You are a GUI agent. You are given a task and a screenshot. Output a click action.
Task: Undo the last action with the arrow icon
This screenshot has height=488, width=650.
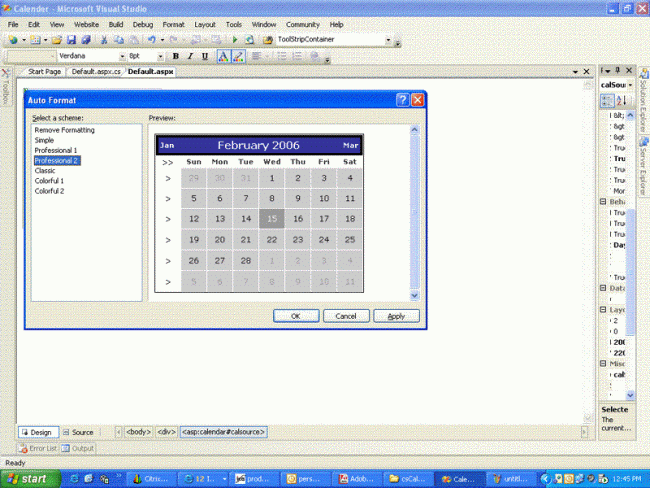[152, 40]
